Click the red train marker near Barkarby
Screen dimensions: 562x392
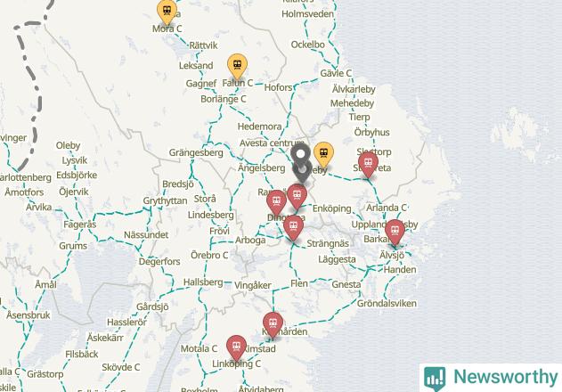click(395, 232)
